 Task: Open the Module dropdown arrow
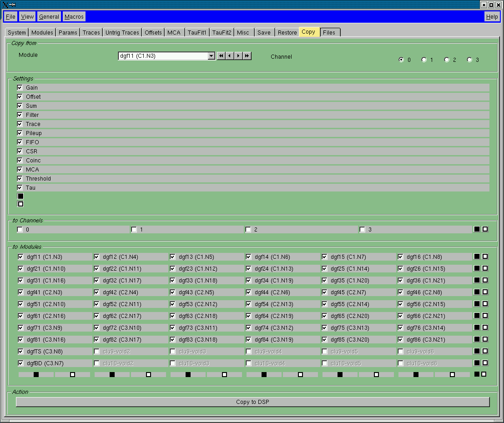tap(211, 56)
